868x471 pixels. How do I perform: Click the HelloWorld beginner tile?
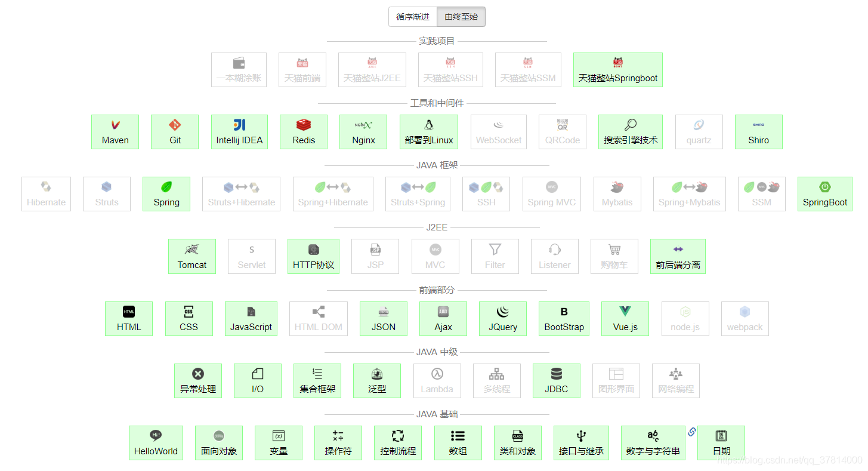point(156,442)
